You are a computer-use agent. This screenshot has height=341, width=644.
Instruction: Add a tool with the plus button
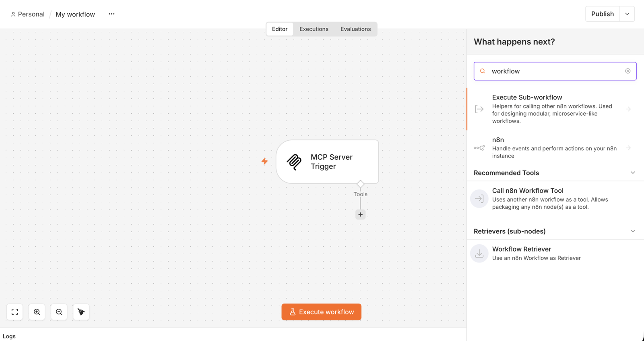pyautogui.click(x=360, y=214)
